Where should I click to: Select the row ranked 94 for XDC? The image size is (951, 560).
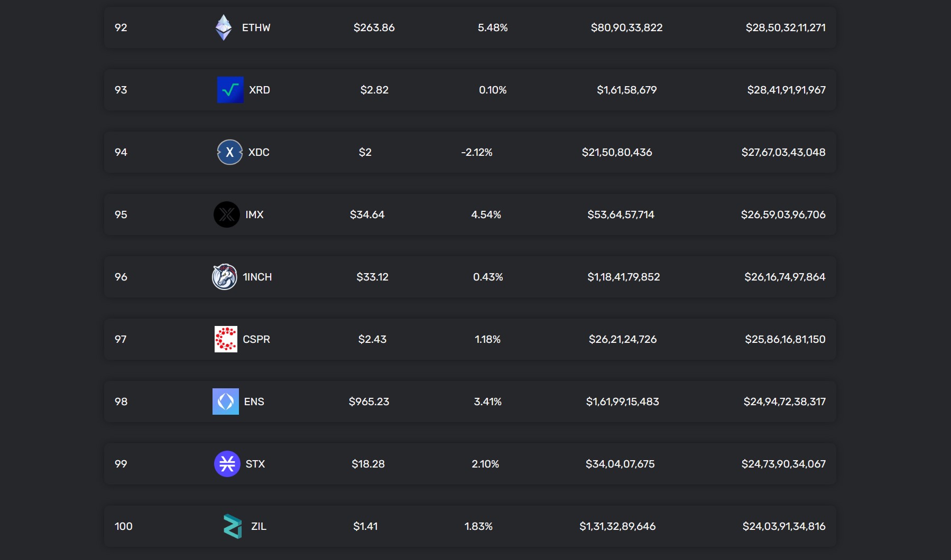[x=470, y=152]
